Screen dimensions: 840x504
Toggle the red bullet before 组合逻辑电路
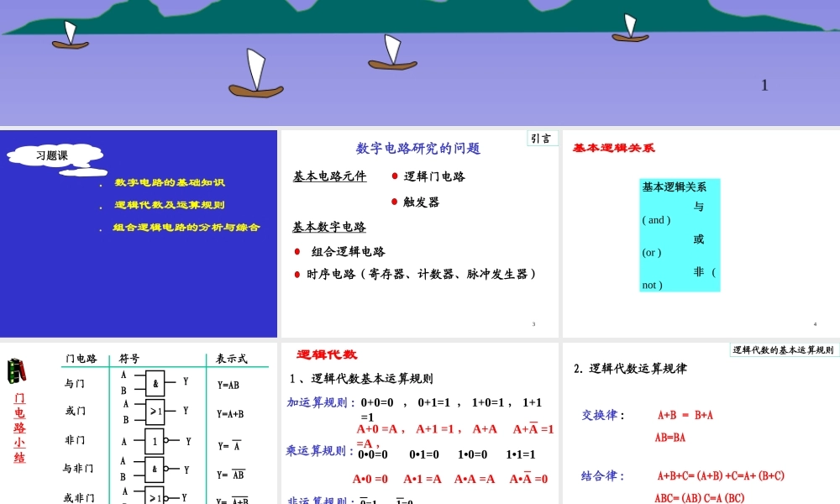pos(297,250)
